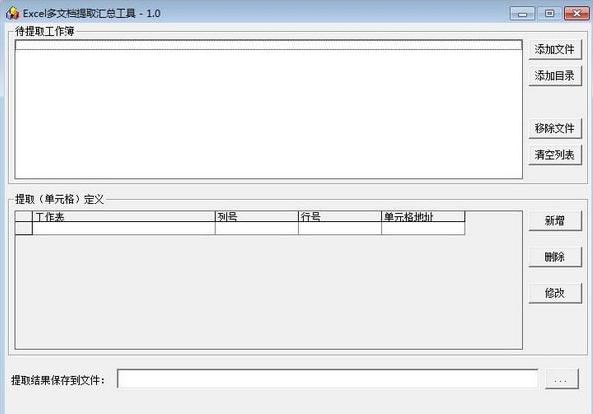
Task: Select first row's grey row header
Action: pos(23,228)
